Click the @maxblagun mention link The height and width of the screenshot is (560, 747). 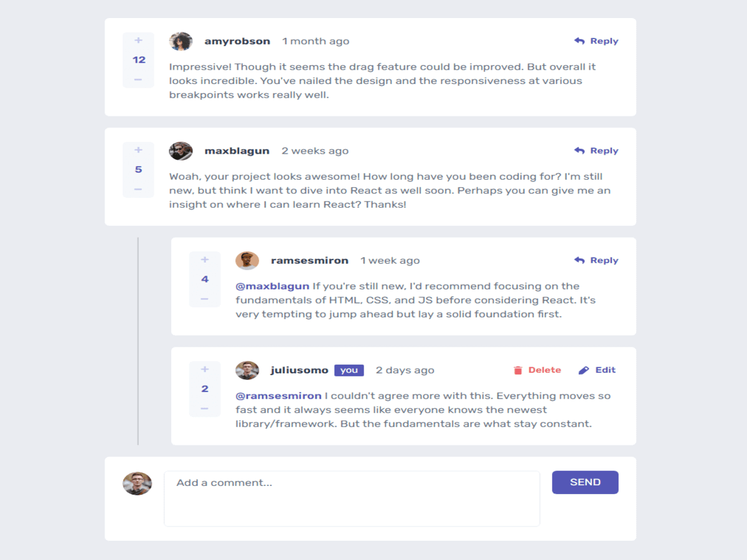tap(273, 286)
